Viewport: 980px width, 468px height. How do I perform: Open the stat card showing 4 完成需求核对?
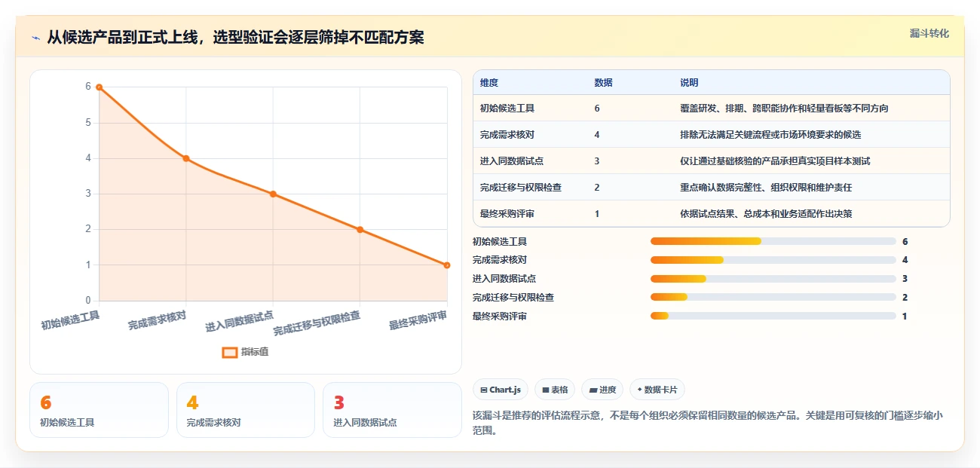click(x=245, y=410)
